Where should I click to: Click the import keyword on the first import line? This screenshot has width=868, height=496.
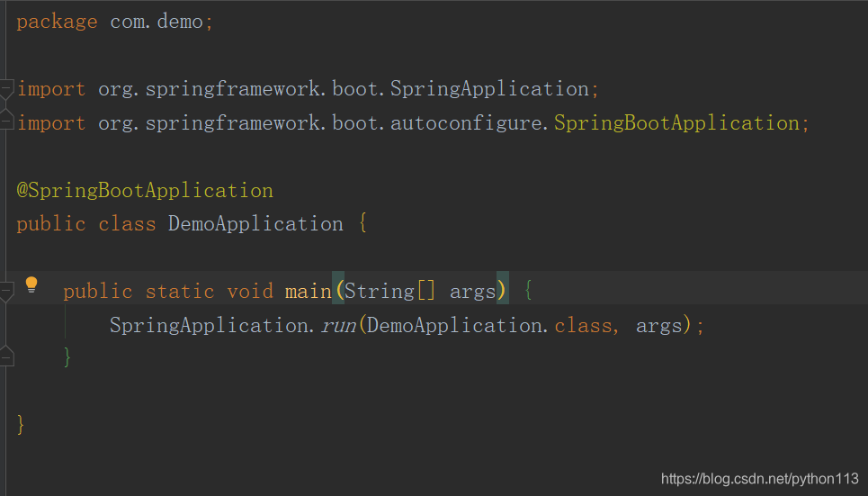point(51,89)
